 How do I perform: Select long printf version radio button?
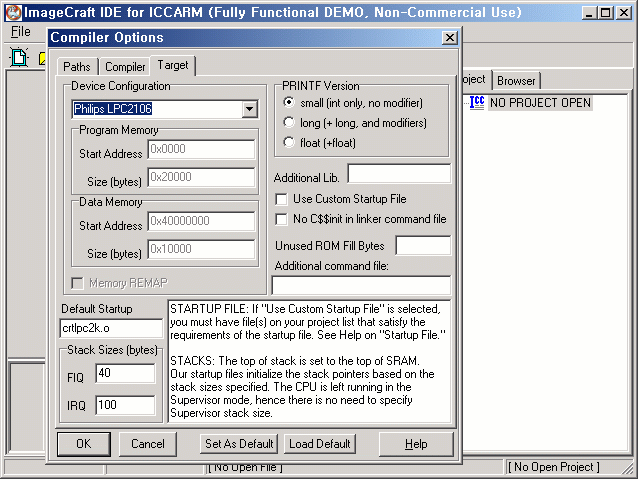tap(289, 122)
